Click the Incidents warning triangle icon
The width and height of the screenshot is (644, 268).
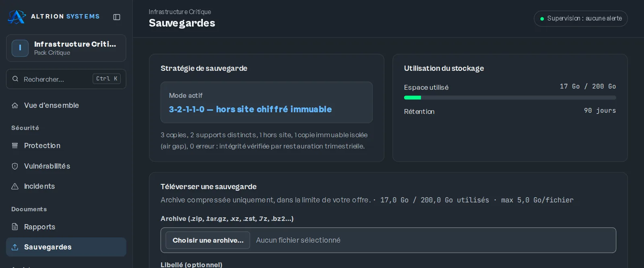pyautogui.click(x=15, y=186)
